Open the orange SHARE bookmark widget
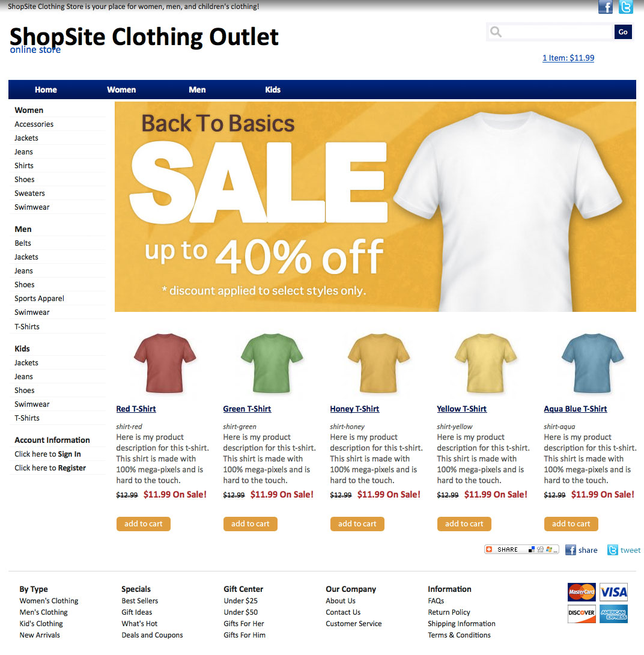 (521, 549)
